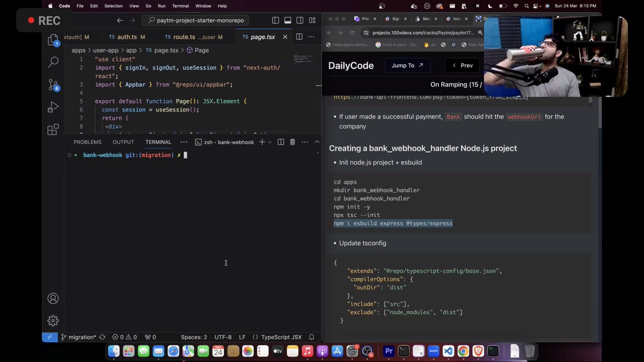Click the remote indicator in the status bar
The image size is (644, 362).
coord(49,337)
